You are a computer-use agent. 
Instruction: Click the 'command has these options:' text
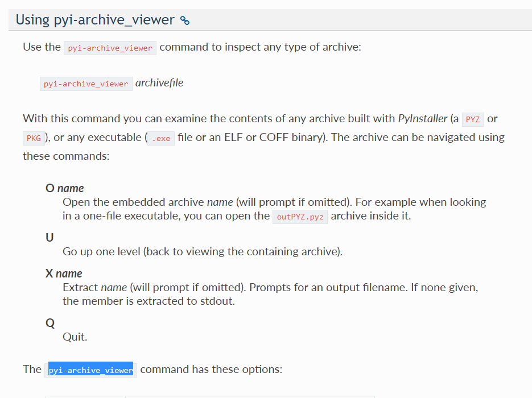click(x=211, y=369)
